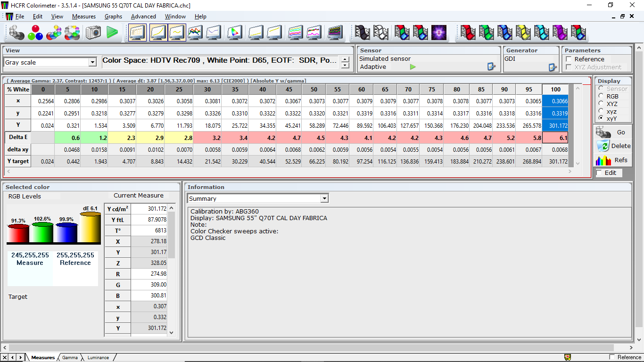Click the Refs button
The width and height of the screenshot is (644, 362).
[x=613, y=160]
